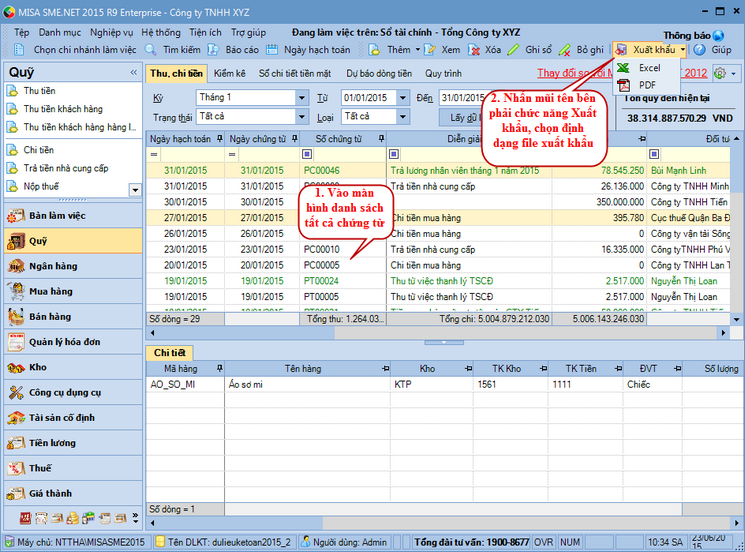745x552 pixels.
Task: Pin the Ngày hạch toán column
Action: (220, 139)
